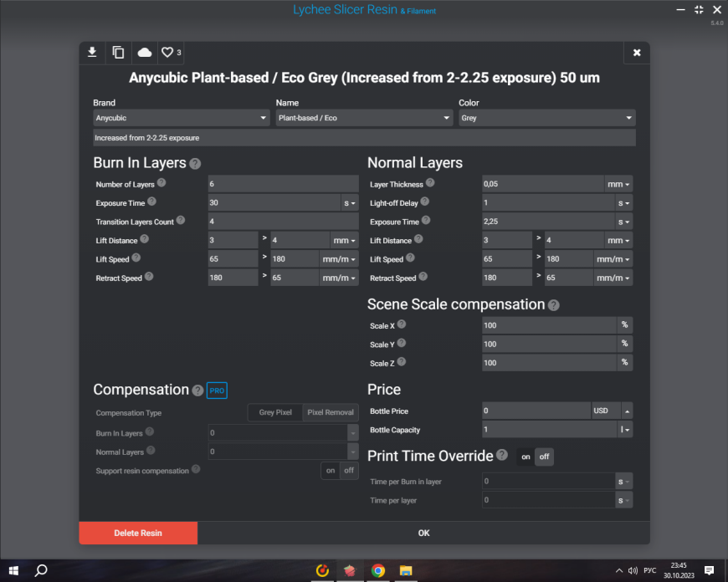728x582 pixels.
Task: Open the Brand dropdown showing Anycubic
Action: (x=182, y=118)
